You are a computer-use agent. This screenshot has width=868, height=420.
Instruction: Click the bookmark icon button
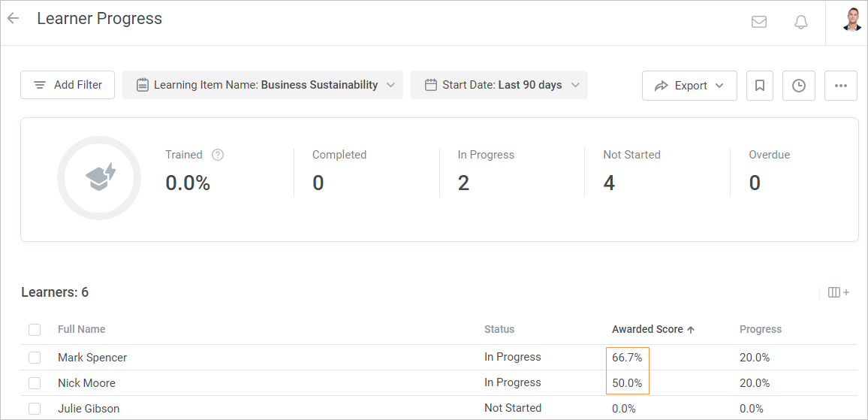(760, 86)
